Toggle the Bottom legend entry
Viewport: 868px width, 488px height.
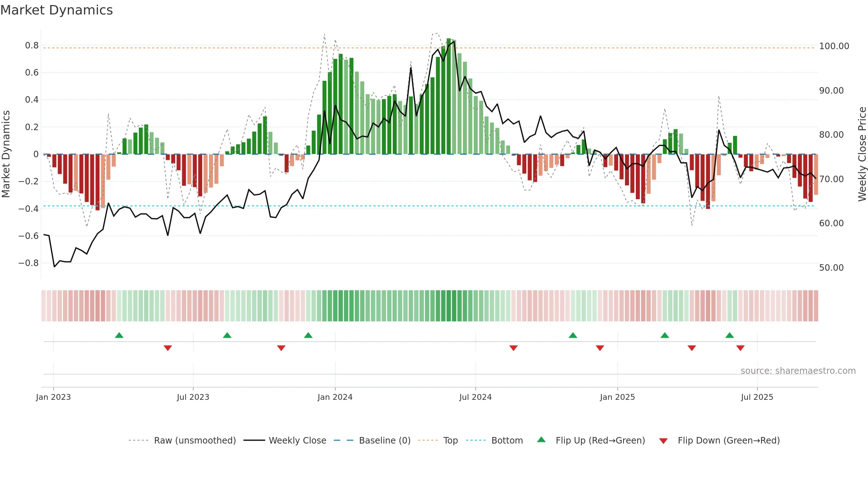pyautogui.click(x=507, y=440)
